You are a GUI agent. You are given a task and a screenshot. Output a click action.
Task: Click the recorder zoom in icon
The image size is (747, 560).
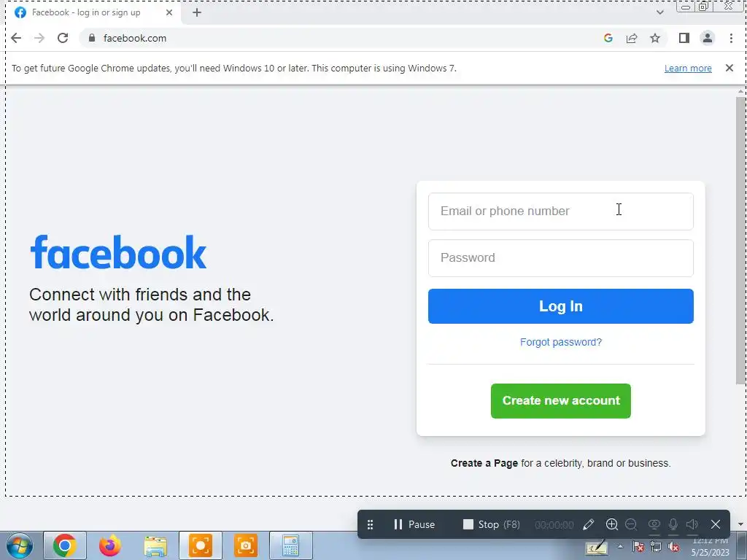612,525
